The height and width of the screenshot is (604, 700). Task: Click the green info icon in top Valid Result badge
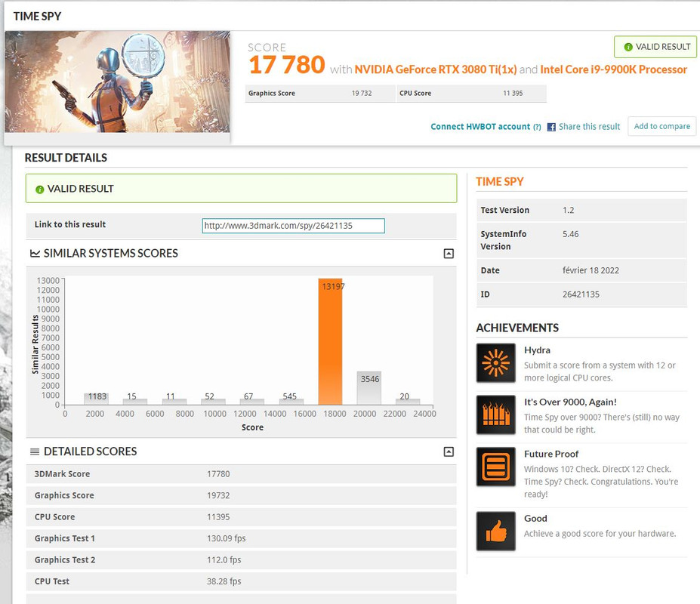click(x=628, y=47)
